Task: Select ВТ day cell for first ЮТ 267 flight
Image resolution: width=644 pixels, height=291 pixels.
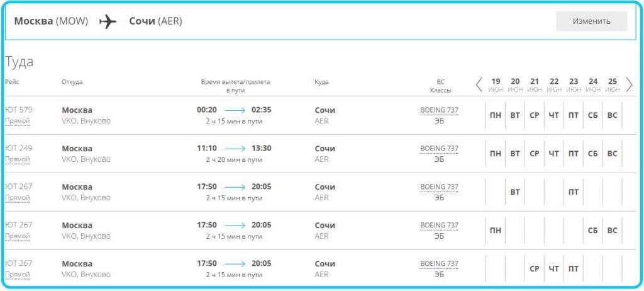Action: point(515,192)
